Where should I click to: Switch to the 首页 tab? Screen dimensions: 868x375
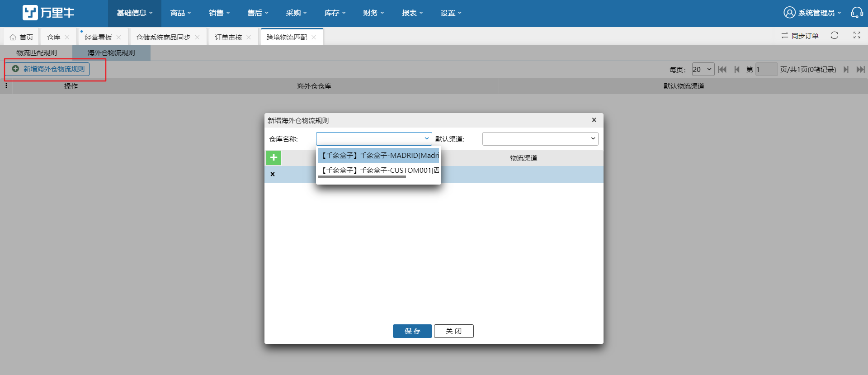coord(21,38)
